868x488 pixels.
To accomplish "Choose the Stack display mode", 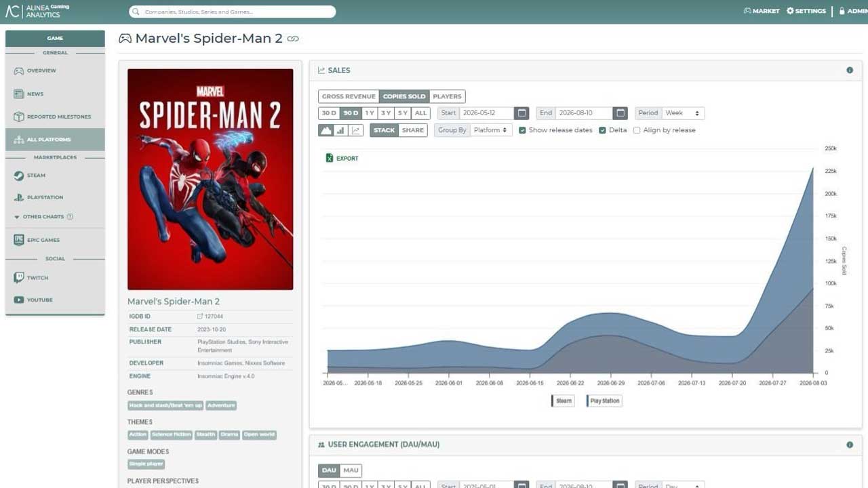I will tap(384, 130).
